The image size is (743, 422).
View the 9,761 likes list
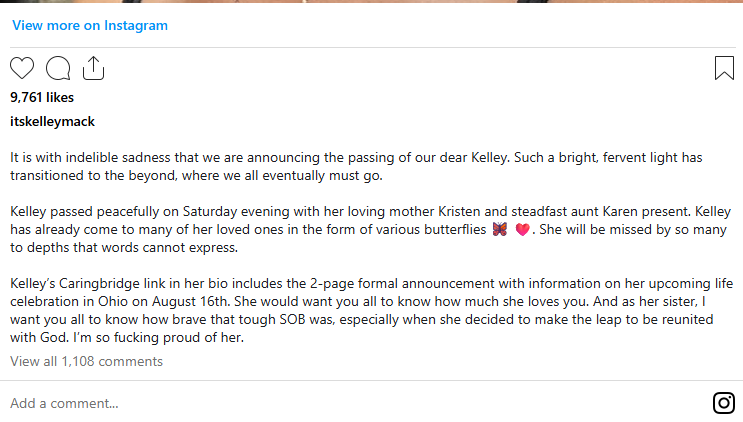(x=42, y=98)
